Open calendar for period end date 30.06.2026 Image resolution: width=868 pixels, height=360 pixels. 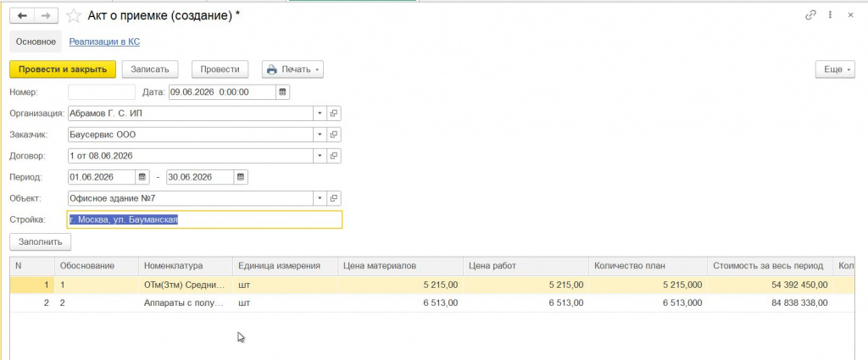[241, 177]
